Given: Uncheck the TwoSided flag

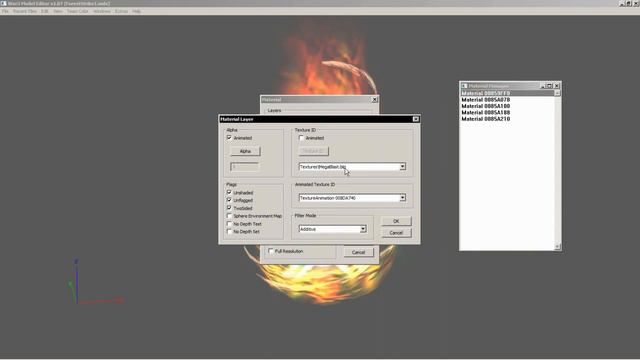Looking at the screenshot, I should click(x=229, y=208).
